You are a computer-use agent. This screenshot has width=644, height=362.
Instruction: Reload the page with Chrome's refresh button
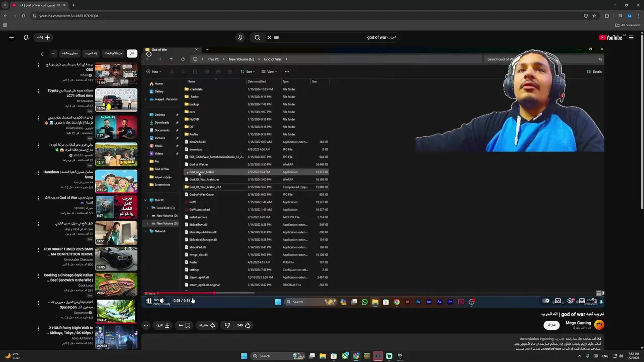(23, 16)
